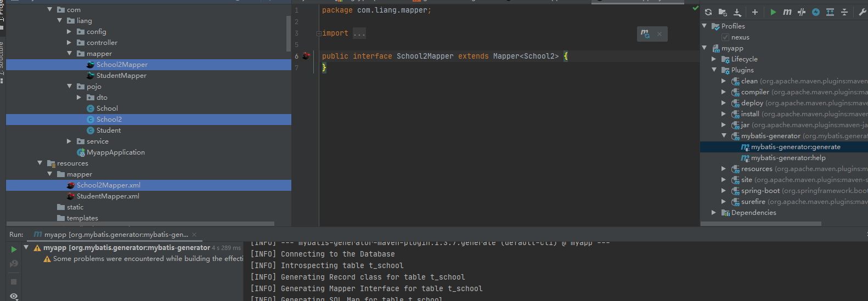Viewport: 868px width, 301px height.
Task: Click Load Maven Changes floating button
Action: (x=645, y=34)
